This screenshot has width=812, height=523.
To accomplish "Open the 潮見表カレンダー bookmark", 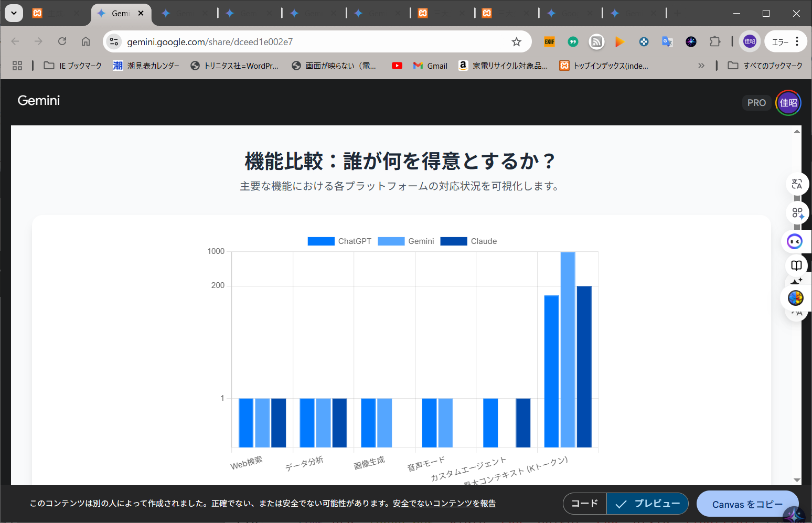I will 146,66.
